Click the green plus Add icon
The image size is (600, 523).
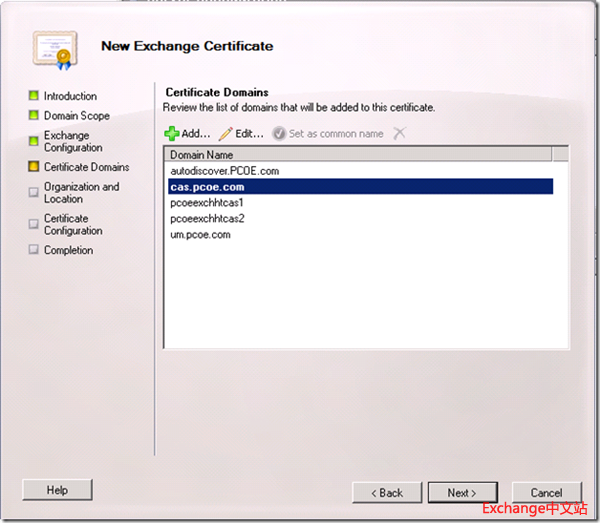171,133
